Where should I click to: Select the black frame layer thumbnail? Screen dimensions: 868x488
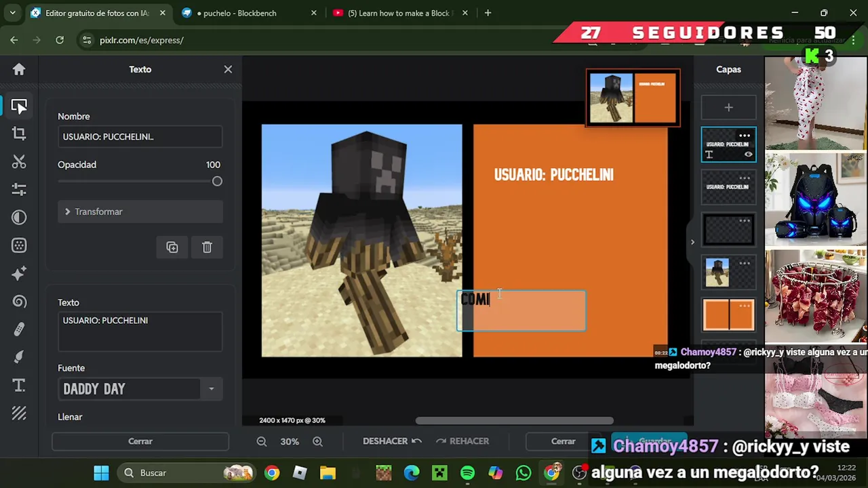(728, 230)
